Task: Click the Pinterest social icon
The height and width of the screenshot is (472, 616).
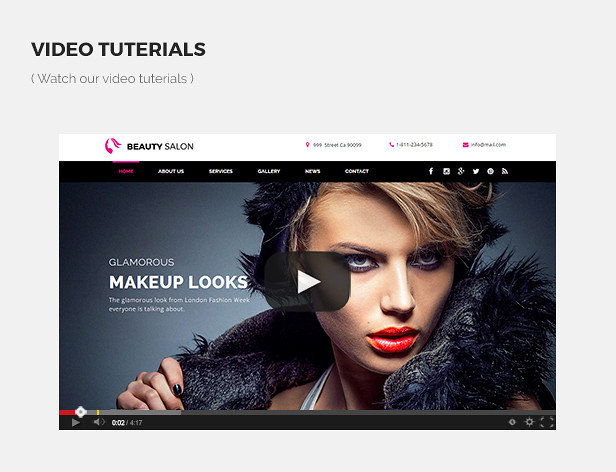Action: 490,171
